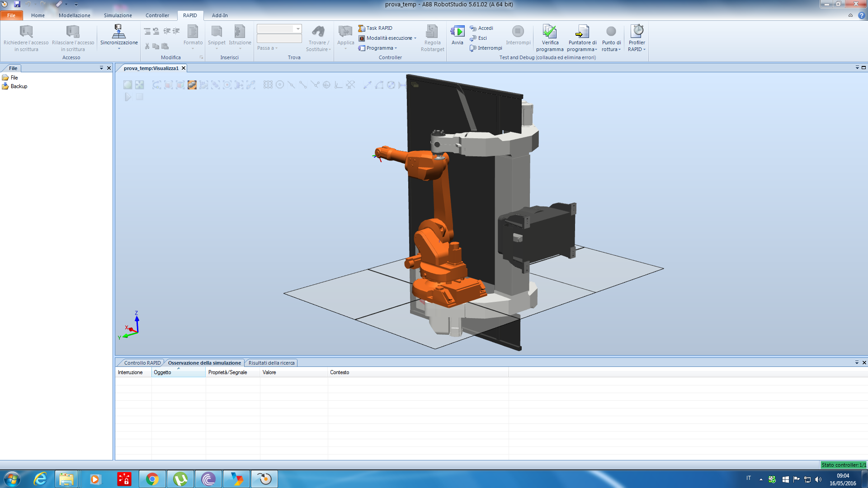Screen dimensions: 868x488
Task: Switch to Simulazione ribbon tab
Action: pos(118,15)
